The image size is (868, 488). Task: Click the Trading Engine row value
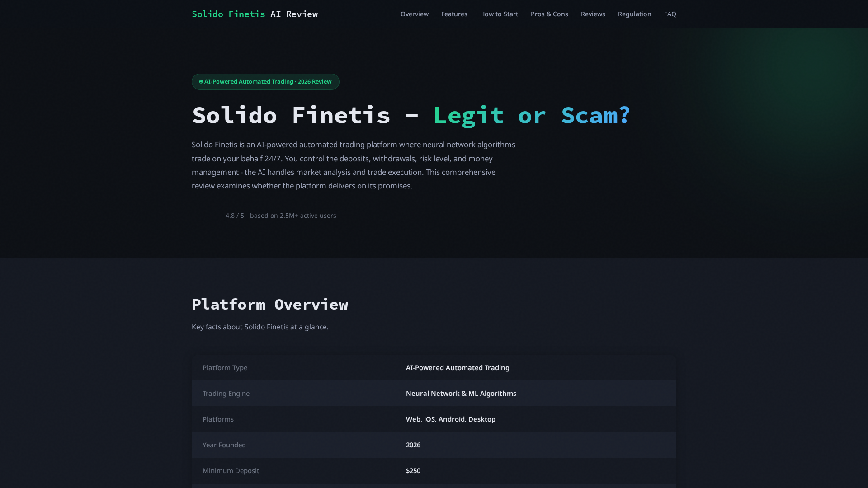pyautogui.click(x=461, y=393)
